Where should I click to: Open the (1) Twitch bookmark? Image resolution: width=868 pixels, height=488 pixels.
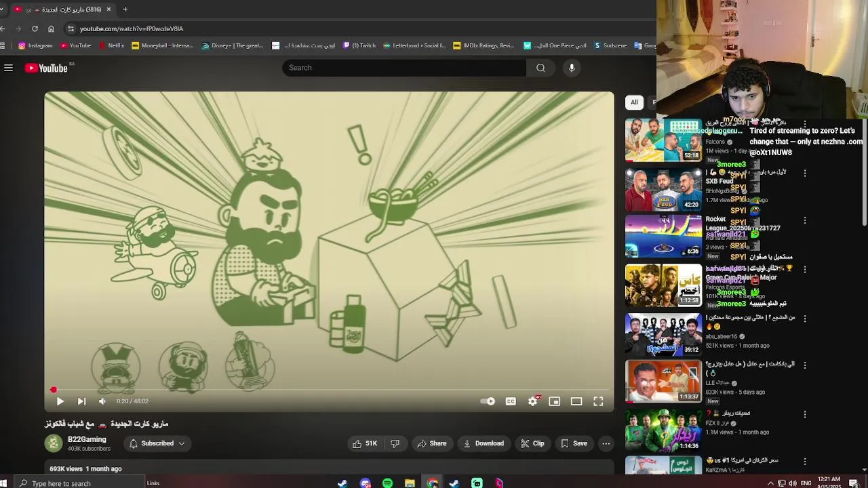pyautogui.click(x=359, y=45)
